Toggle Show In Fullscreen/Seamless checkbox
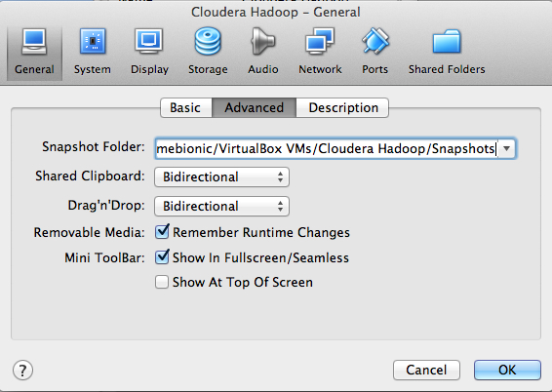The image size is (552, 392). pyautogui.click(x=162, y=257)
